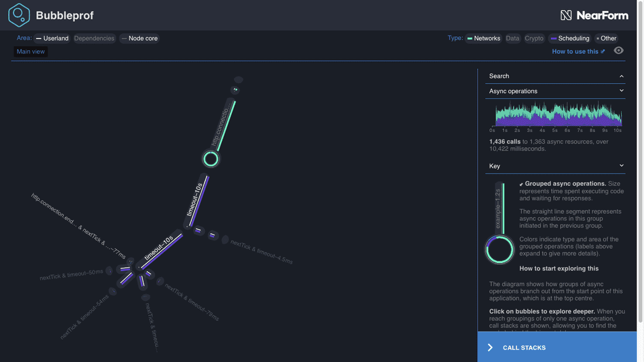Toggle the Scheduling type filter
Screen dimensions: 644x362
click(x=570, y=39)
